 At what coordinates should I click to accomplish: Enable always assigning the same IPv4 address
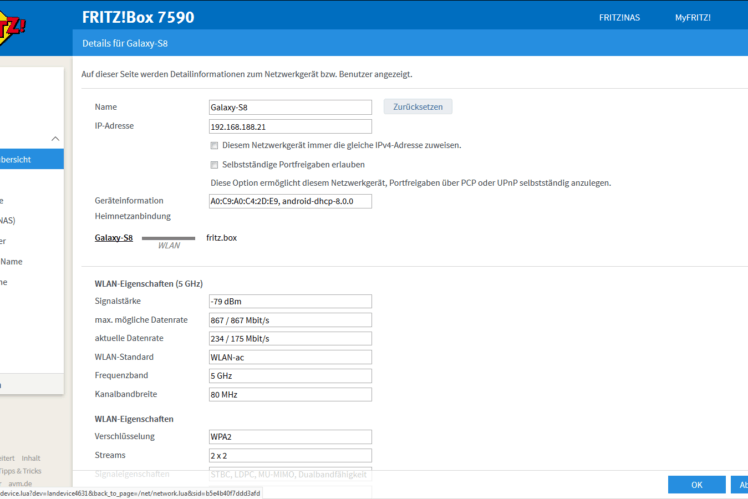(x=214, y=146)
